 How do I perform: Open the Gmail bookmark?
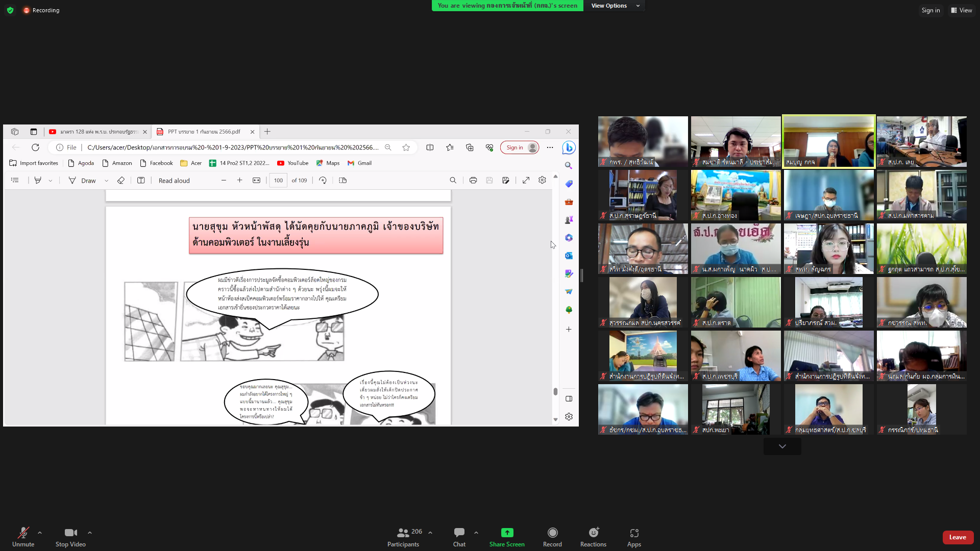pyautogui.click(x=359, y=163)
